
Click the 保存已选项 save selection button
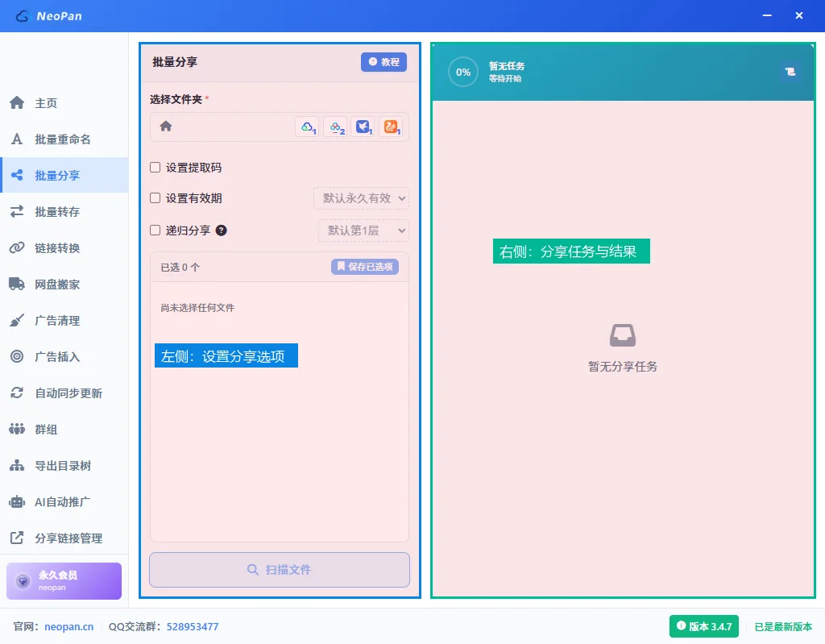(x=365, y=267)
